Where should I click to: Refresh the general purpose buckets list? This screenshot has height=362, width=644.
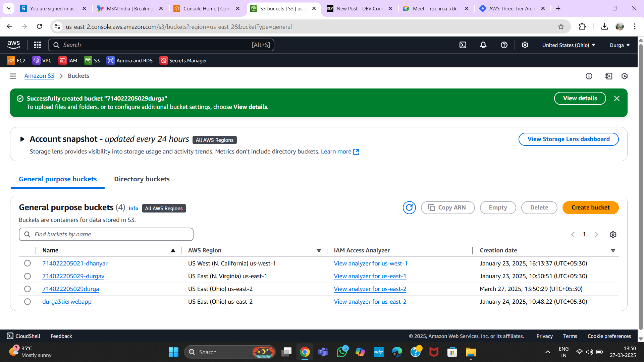tap(409, 208)
